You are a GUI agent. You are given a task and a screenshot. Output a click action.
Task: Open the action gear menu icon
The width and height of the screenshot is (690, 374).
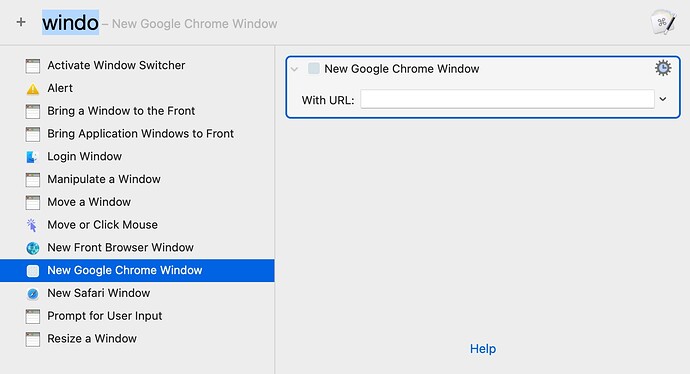(663, 68)
